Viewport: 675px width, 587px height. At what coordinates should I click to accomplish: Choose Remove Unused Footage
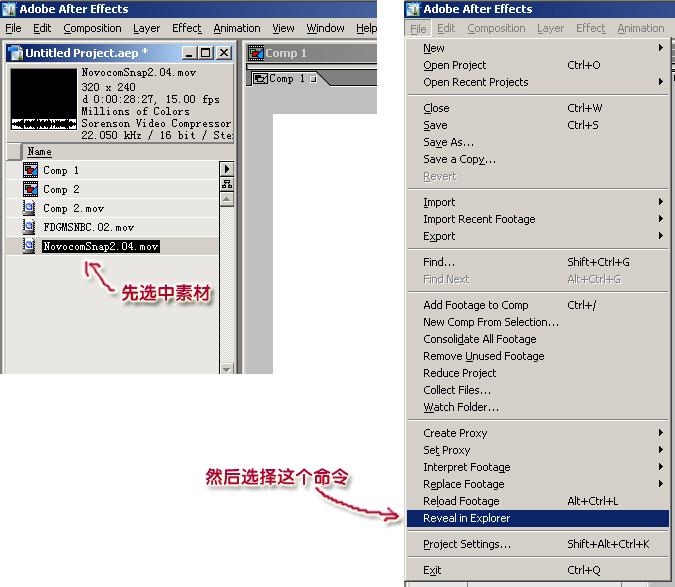(538, 356)
